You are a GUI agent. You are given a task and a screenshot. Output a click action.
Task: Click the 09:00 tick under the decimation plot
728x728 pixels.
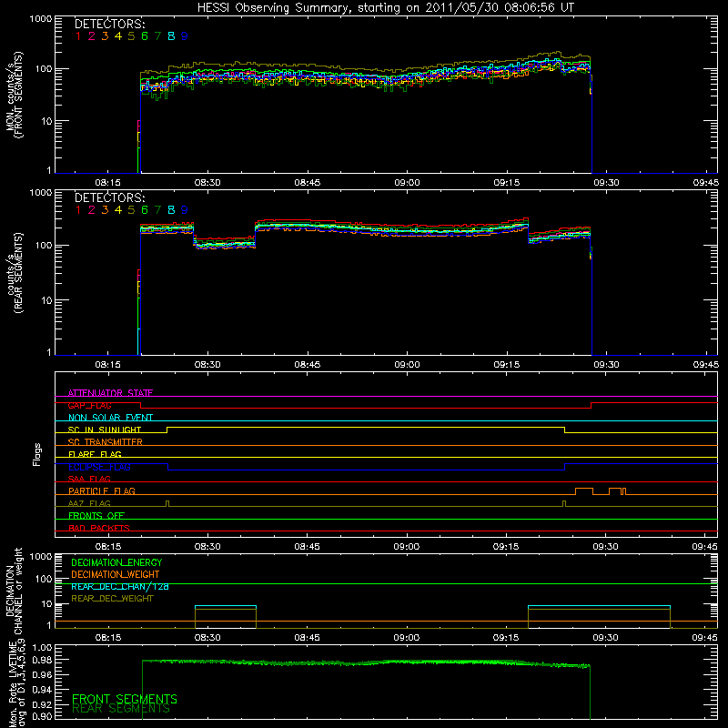[407, 638]
